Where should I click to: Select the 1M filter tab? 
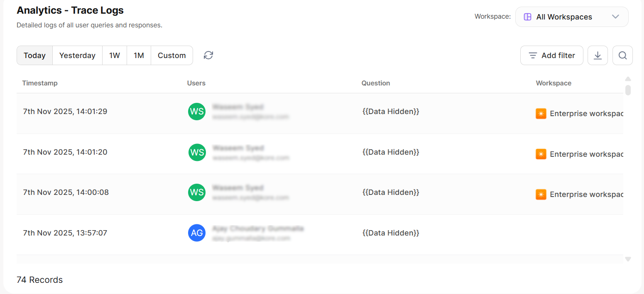(139, 55)
